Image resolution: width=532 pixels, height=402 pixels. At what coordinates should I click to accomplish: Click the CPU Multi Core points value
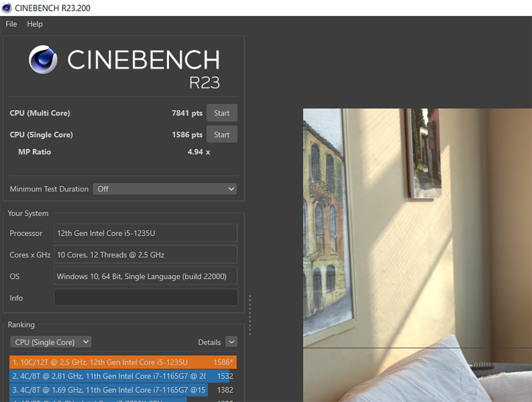click(x=187, y=113)
